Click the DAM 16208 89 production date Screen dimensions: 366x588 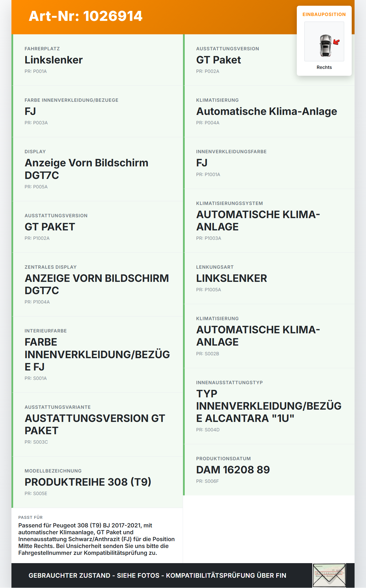(x=233, y=470)
